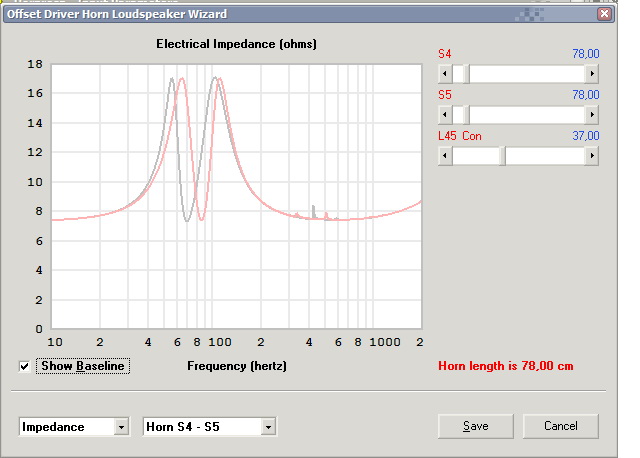Click the Electrical Impedance chart title
640x458 pixels.
(x=236, y=44)
